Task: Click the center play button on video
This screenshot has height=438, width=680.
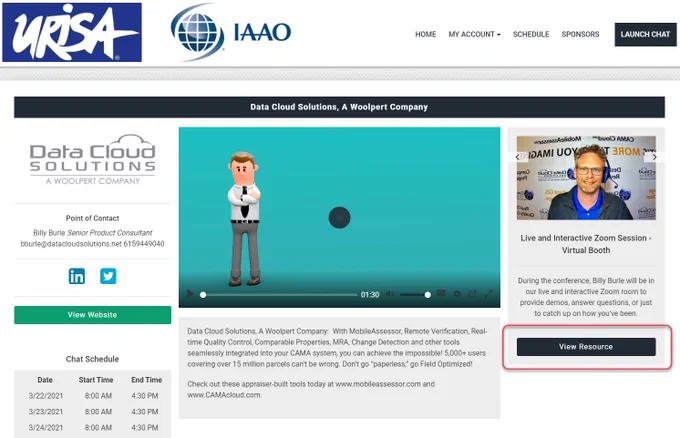Action: (x=339, y=217)
